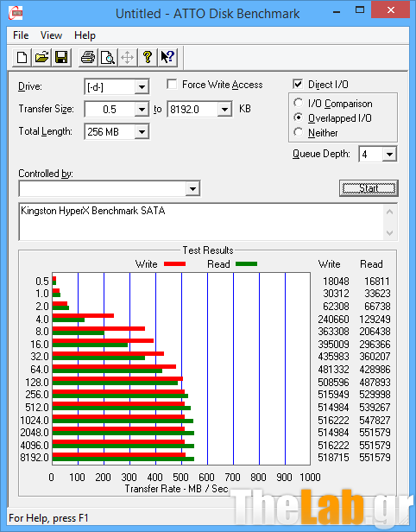Minimize the ATTO Disk Benchmark window

point(337,11)
